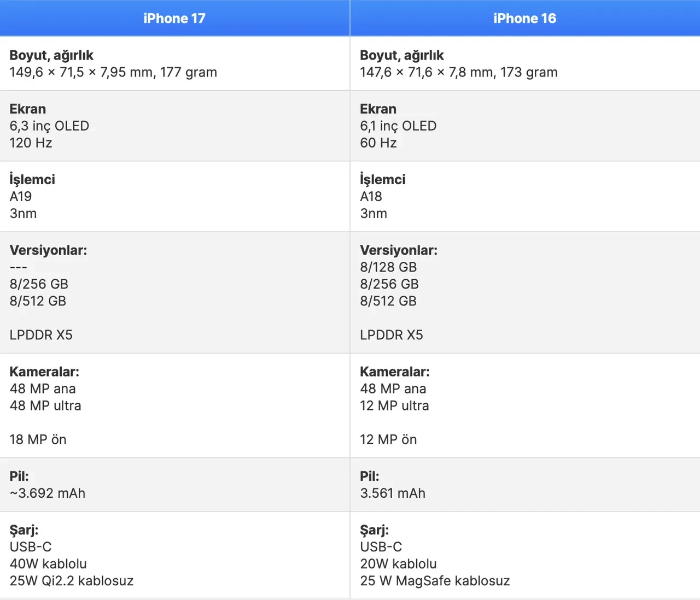Click the iPhone 16 column header

coord(524,19)
